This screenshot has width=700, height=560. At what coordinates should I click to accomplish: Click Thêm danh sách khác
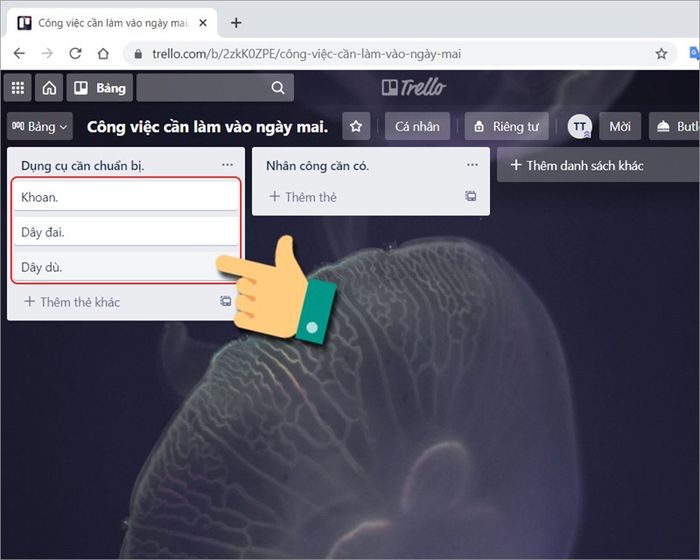(x=598, y=165)
